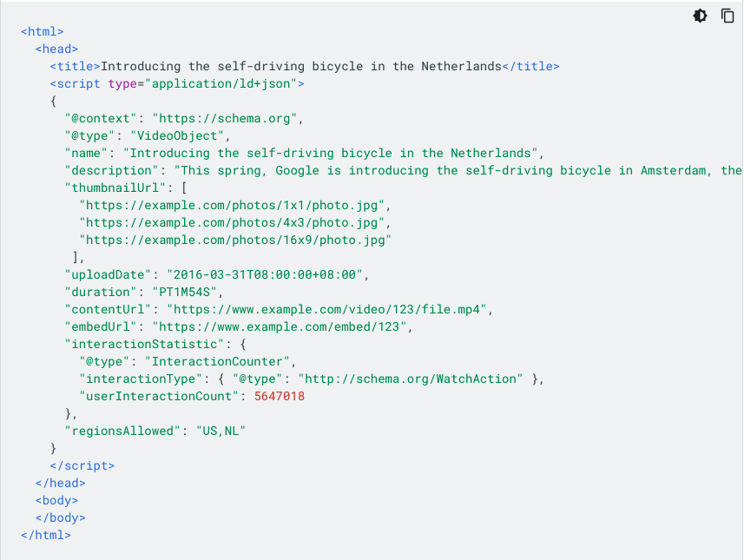
Task: Click the regionsAllowed US,NL value
Action: [221, 431]
